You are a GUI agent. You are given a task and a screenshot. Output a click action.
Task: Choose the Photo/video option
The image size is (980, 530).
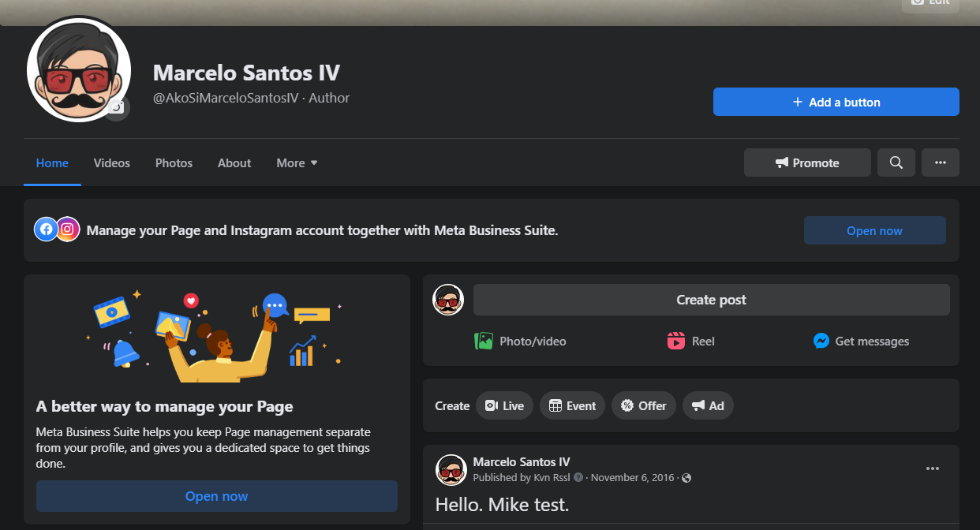pos(520,342)
